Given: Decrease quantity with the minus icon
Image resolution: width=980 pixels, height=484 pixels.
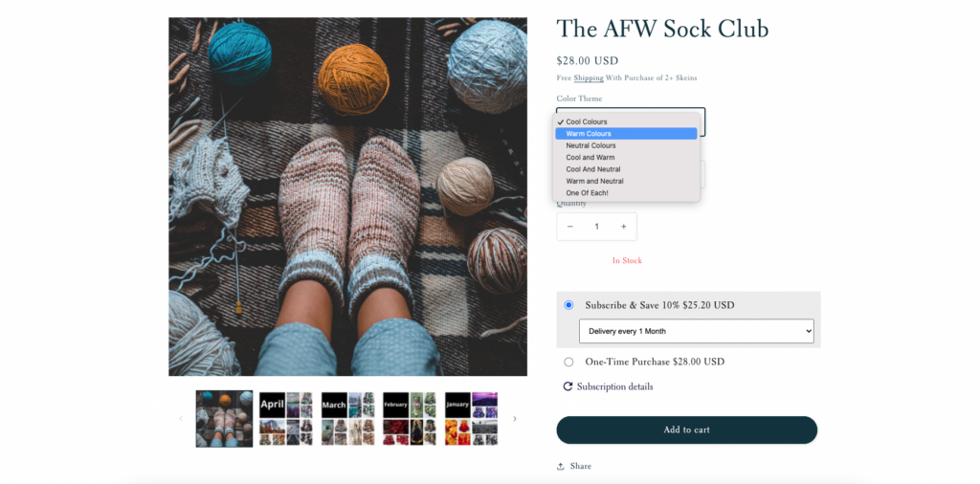Looking at the screenshot, I should pos(570,227).
